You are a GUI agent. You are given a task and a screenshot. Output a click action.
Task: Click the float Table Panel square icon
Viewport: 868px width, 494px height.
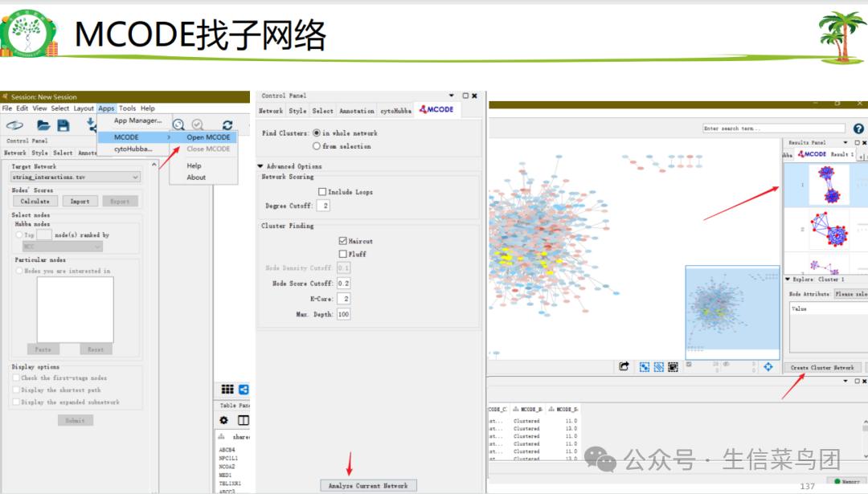point(857,382)
